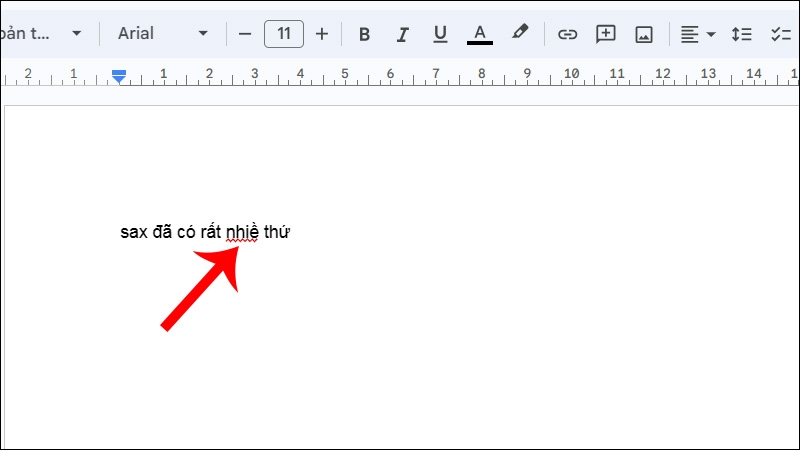
Task: Click the word "có" in the document
Action: pyautogui.click(x=186, y=232)
